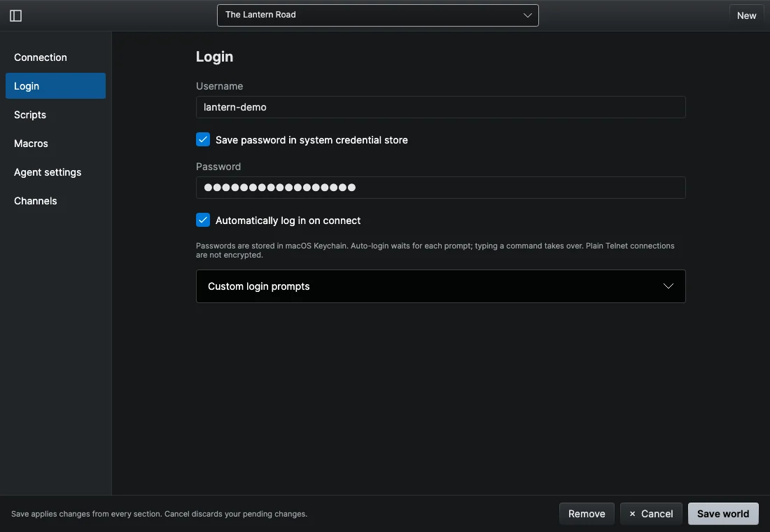
Task: Create a New world
Action: tap(746, 15)
